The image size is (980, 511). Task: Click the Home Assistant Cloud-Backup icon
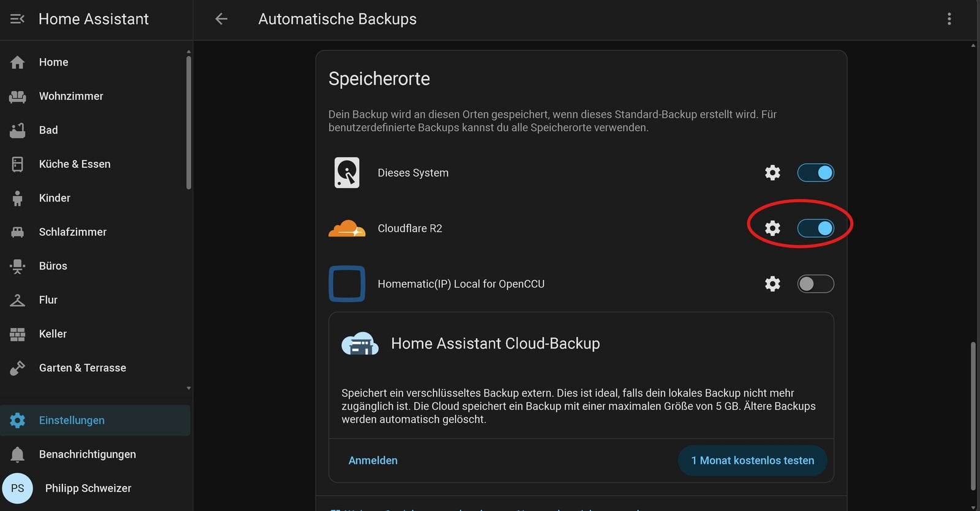click(x=360, y=344)
